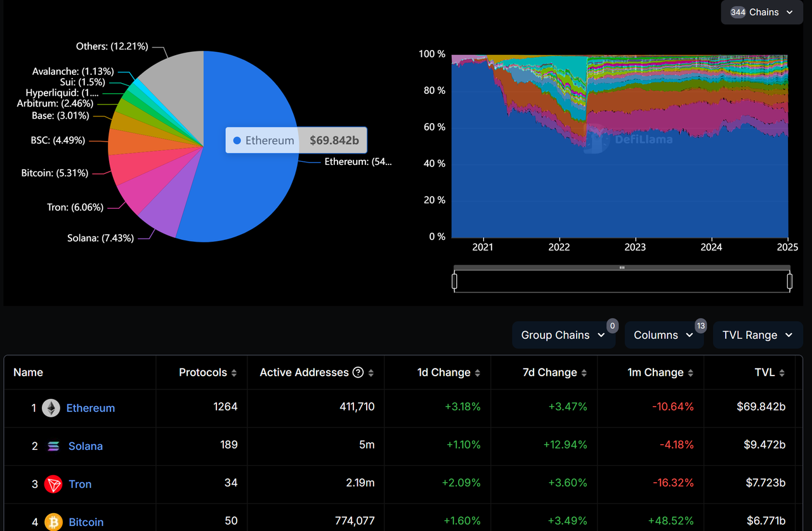The height and width of the screenshot is (531, 812).
Task: Click Tron TVL value $7.723b
Action: 766,483
